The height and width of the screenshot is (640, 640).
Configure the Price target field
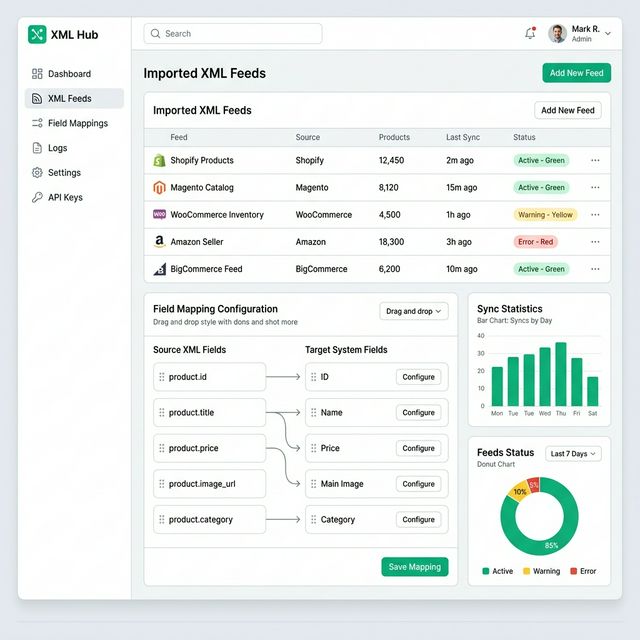point(418,448)
